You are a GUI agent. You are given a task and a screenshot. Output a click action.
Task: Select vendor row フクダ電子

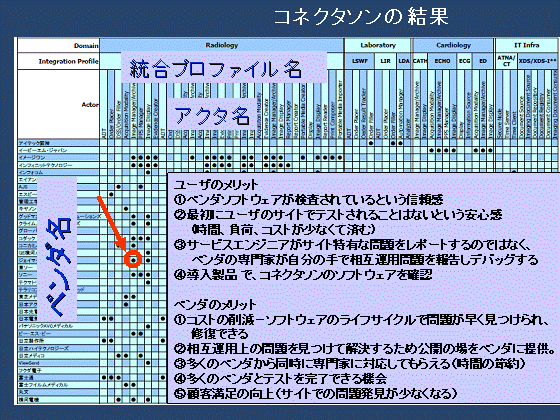59,370
